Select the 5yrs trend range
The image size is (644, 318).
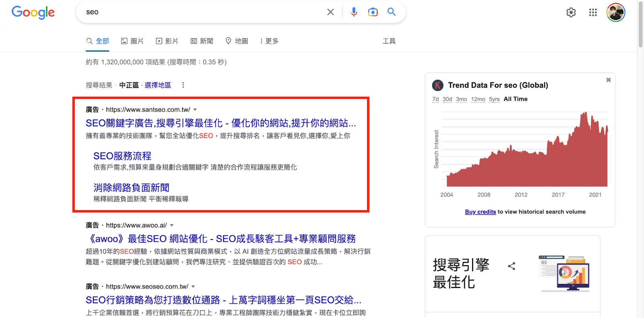(494, 99)
